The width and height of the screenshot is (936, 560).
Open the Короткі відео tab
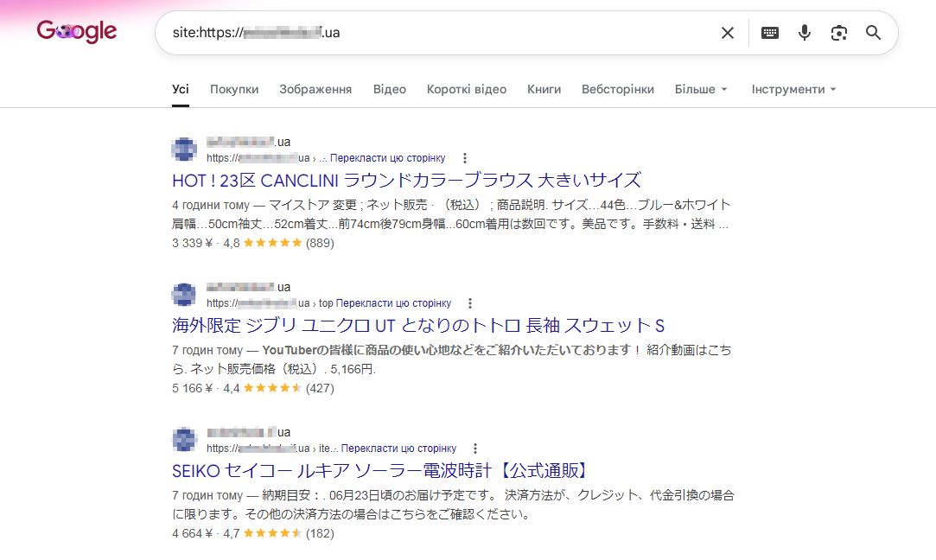point(466,90)
